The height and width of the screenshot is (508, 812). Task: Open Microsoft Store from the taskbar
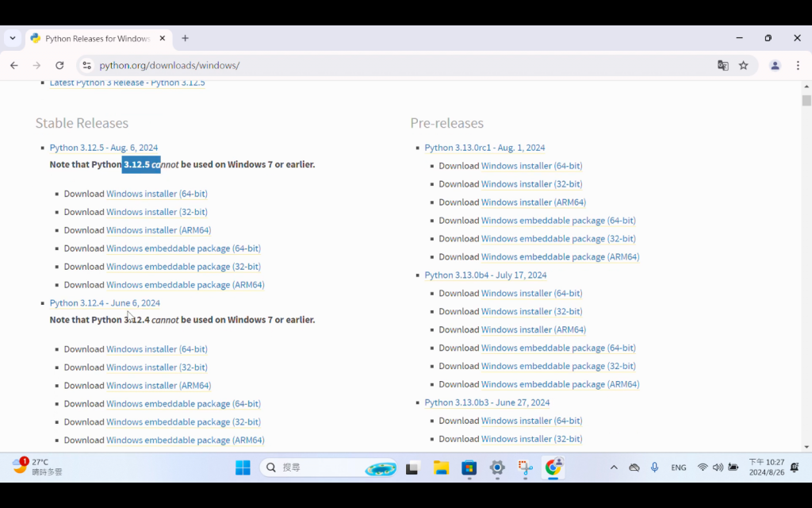[x=469, y=468]
